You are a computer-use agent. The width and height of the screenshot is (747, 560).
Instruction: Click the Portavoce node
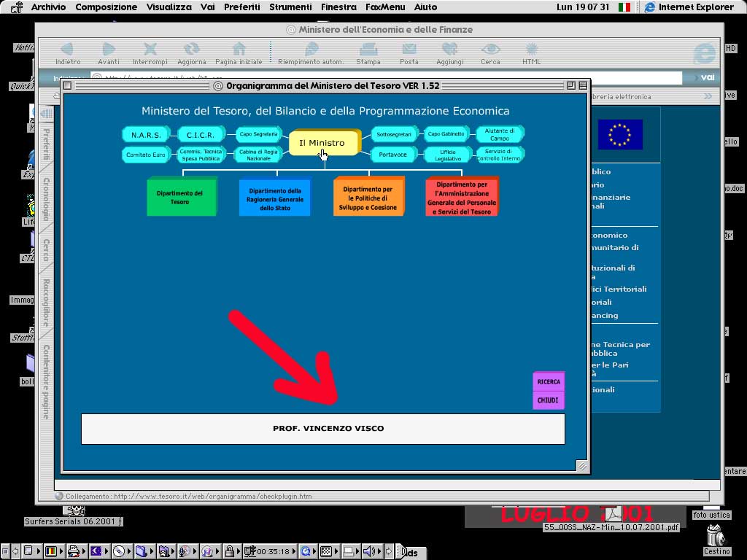tap(393, 155)
